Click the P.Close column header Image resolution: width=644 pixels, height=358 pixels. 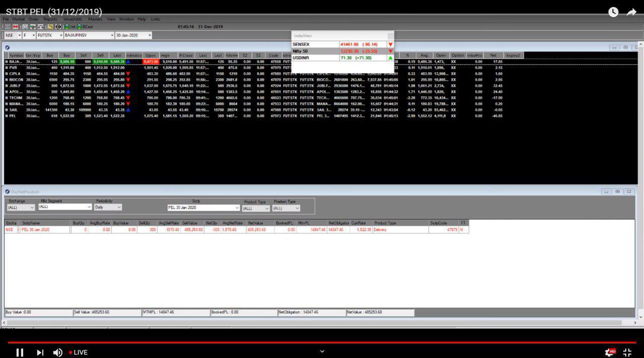click(186, 55)
